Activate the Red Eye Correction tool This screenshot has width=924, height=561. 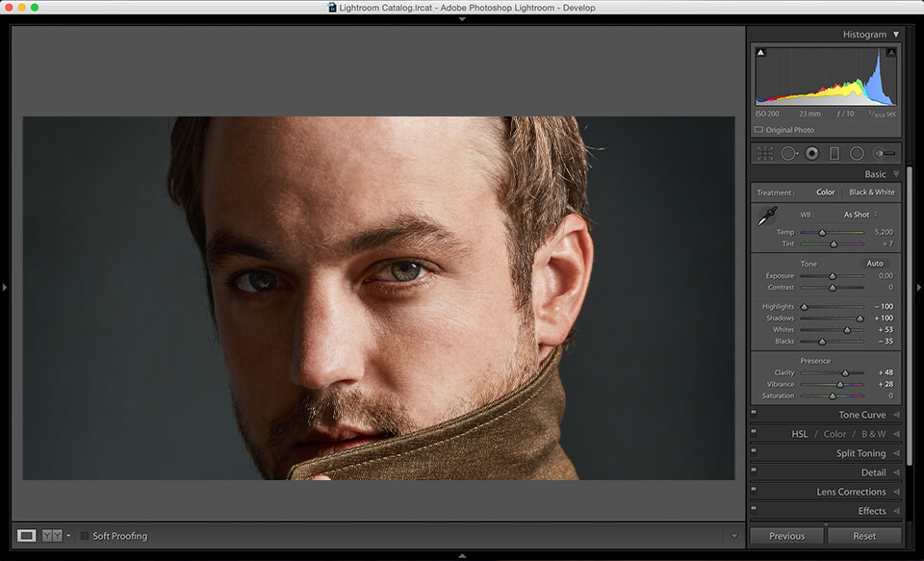[x=811, y=153]
